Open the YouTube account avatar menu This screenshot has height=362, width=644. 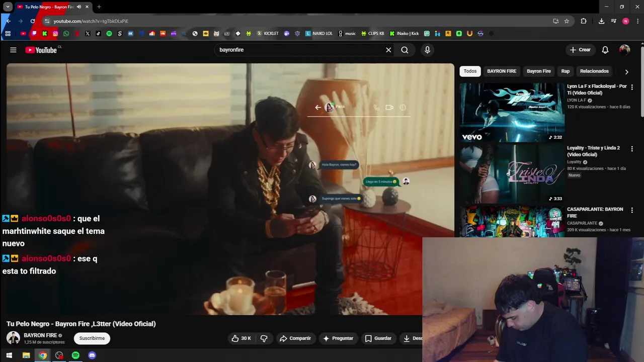pyautogui.click(x=624, y=50)
